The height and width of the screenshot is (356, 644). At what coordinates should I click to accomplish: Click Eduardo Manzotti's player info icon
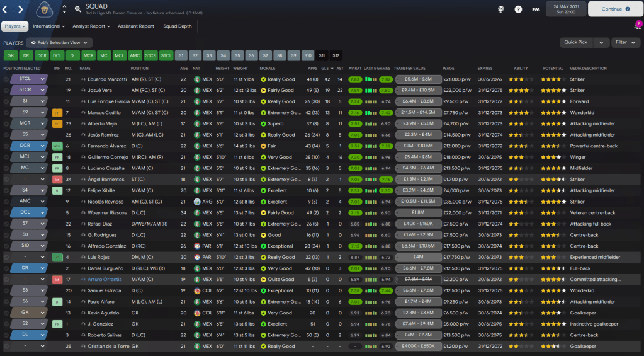coord(83,79)
